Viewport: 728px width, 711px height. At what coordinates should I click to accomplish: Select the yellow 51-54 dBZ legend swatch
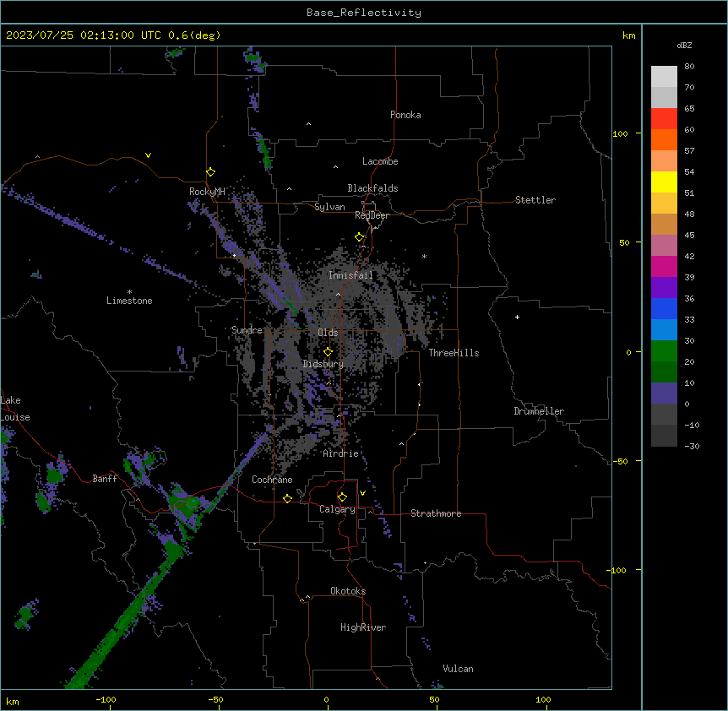click(x=664, y=182)
